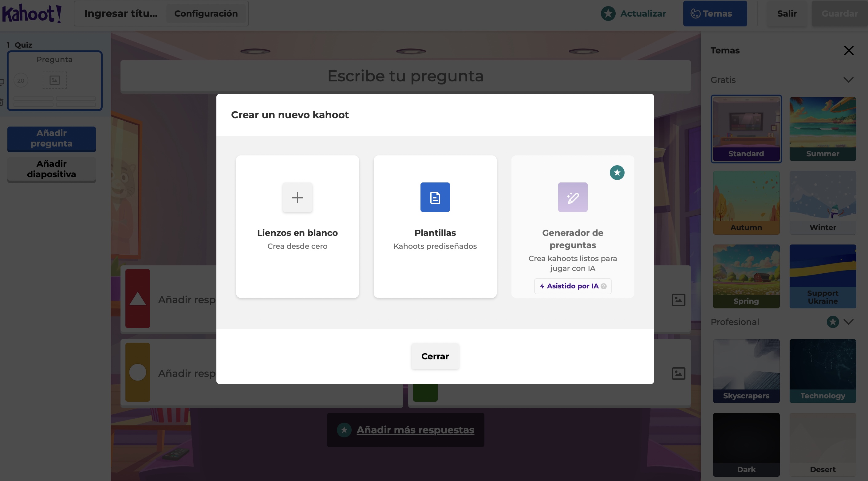This screenshot has height=481, width=868.
Task: Click the Añadir más respuestas link
Action: (x=415, y=430)
